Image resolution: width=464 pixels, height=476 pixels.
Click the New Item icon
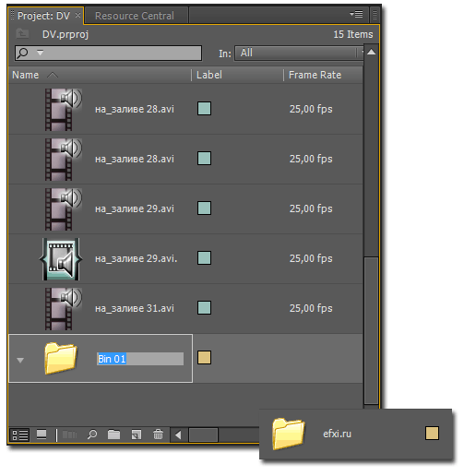(136, 434)
